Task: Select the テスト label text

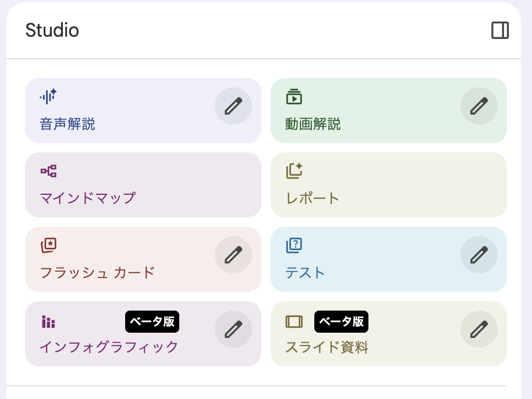Action: pyautogui.click(x=305, y=272)
